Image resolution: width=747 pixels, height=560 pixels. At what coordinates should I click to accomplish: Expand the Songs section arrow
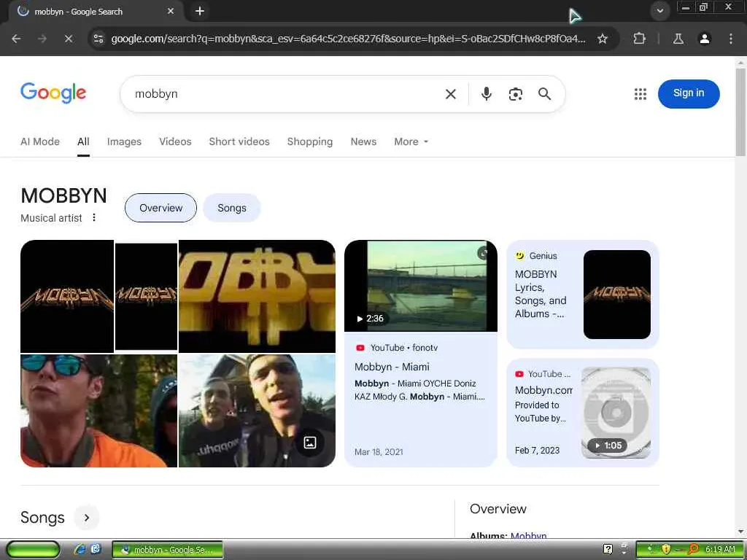tap(87, 518)
